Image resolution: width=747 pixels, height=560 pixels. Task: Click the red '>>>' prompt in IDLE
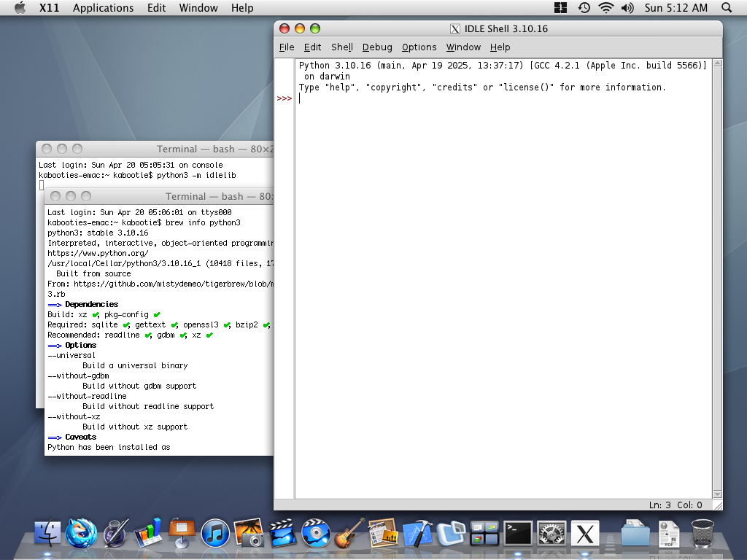(x=285, y=98)
